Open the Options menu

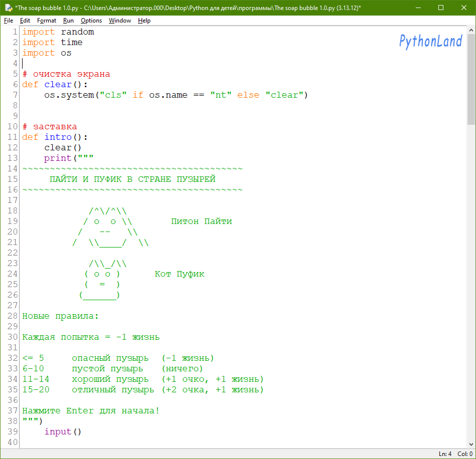[91, 21]
